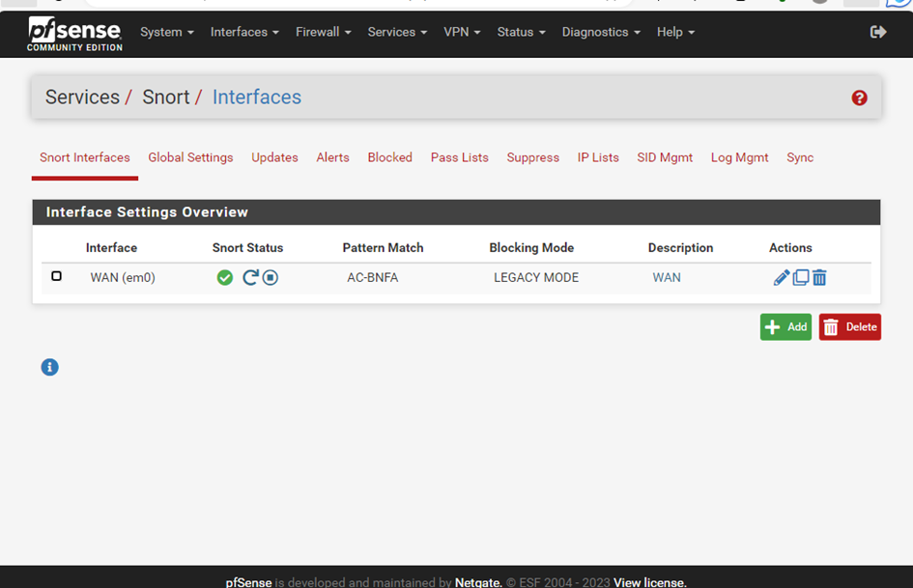Delete WAN row using the trash icon

pos(820,277)
